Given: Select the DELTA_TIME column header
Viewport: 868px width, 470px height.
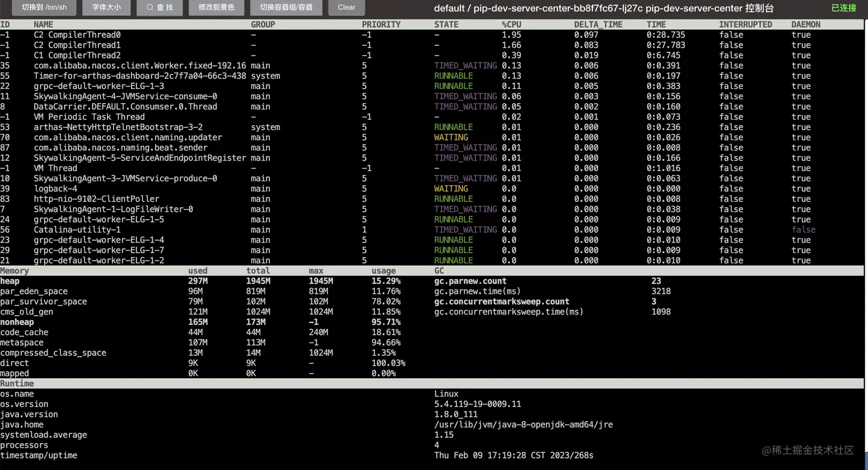Looking at the screenshot, I should [598, 25].
